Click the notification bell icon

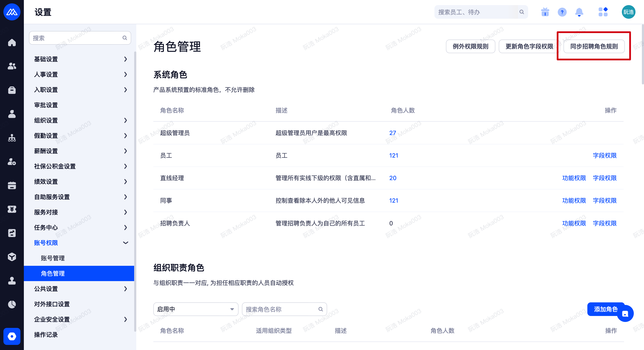(x=579, y=12)
